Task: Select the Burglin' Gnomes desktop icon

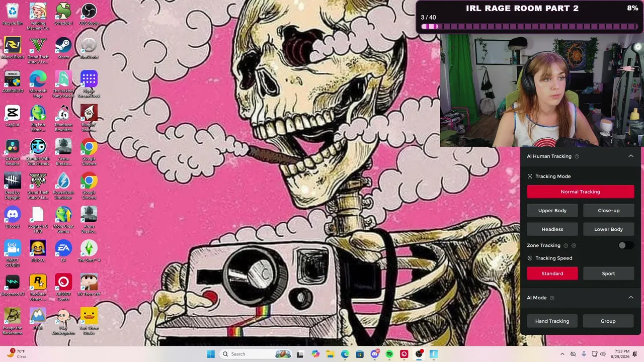Action: tap(89, 118)
